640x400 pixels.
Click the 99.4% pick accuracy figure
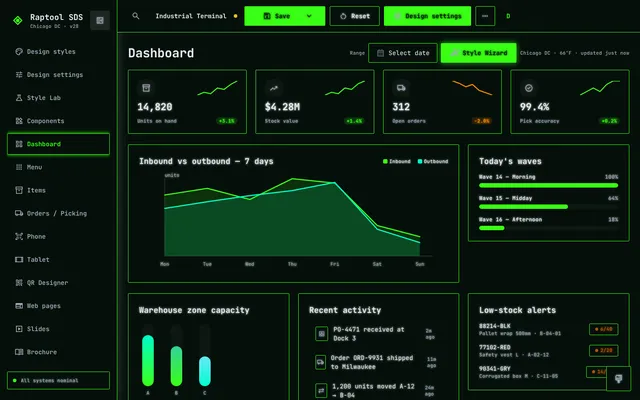[x=534, y=107]
